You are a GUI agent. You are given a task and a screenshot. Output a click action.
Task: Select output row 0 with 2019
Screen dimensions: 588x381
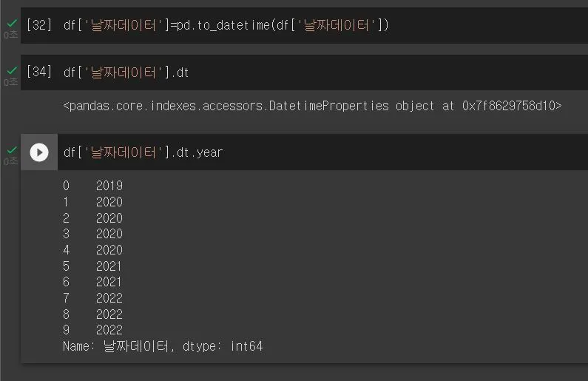(x=92, y=186)
